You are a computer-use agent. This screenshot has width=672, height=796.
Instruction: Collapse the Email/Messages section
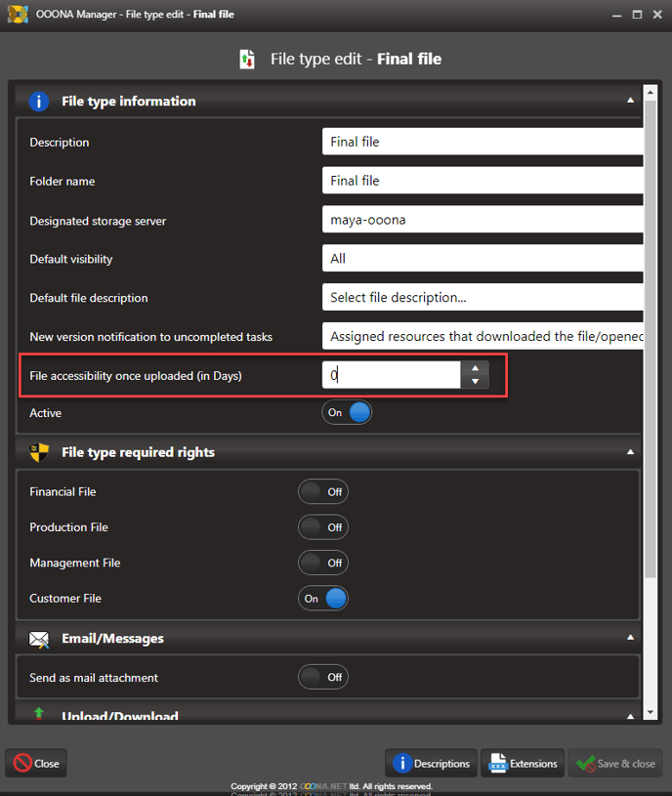click(631, 638)
